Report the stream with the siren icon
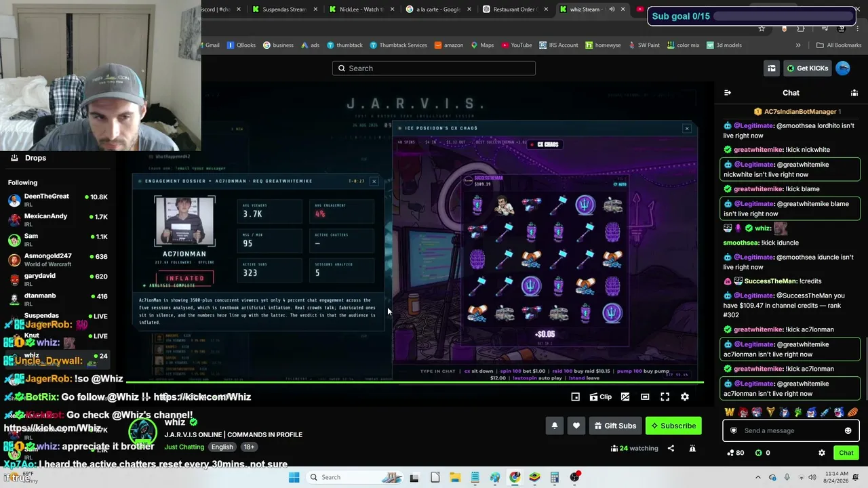Viewport: 868px width, 488px height. (692, 448)
